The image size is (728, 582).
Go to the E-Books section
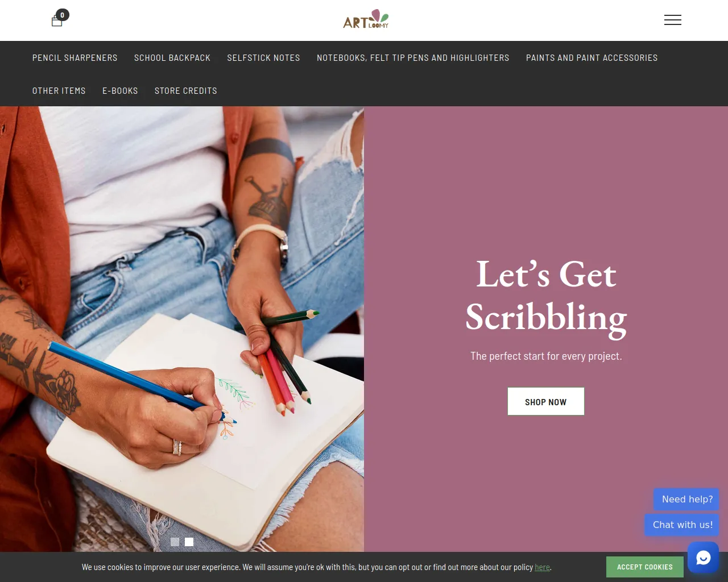coord(120,91)
